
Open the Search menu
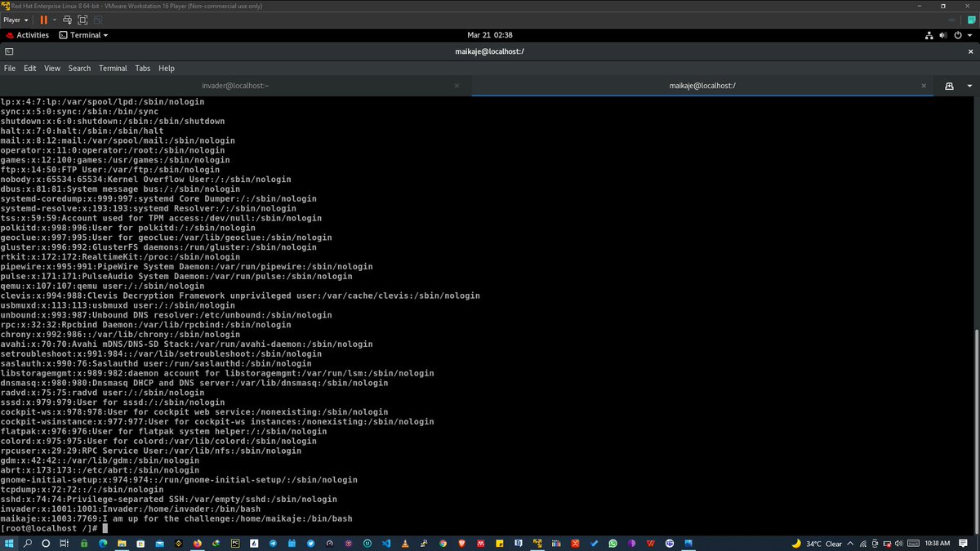(80, 69)
